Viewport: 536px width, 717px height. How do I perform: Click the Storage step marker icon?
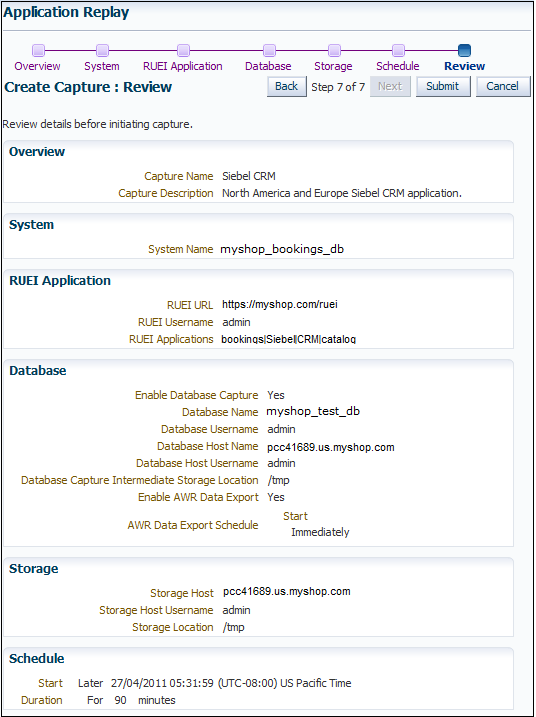click(334, 50)
